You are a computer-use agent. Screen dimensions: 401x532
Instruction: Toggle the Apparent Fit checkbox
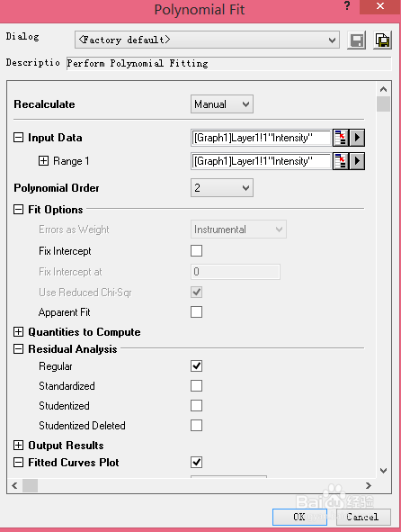pyautogui.click(x=197, y=312)
